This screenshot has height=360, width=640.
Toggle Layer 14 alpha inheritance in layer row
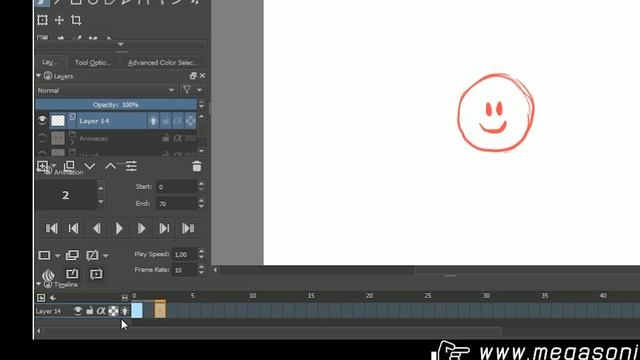[x=178, y=121]
